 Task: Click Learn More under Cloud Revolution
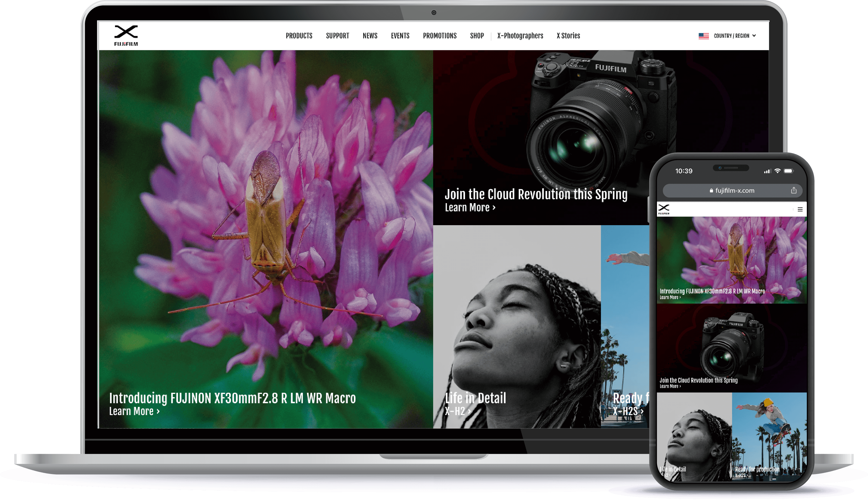click(x=470, y=207)
